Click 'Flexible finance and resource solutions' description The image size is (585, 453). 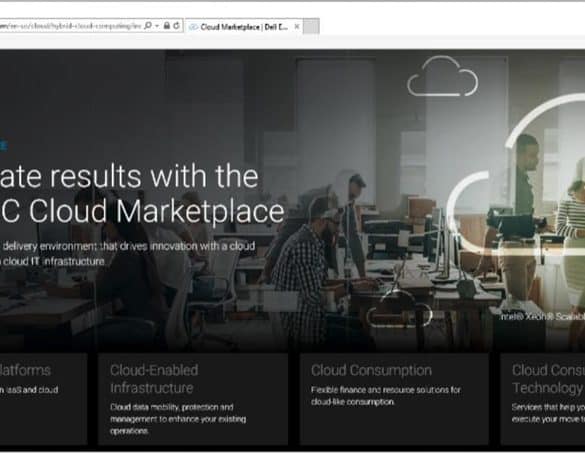386,396
